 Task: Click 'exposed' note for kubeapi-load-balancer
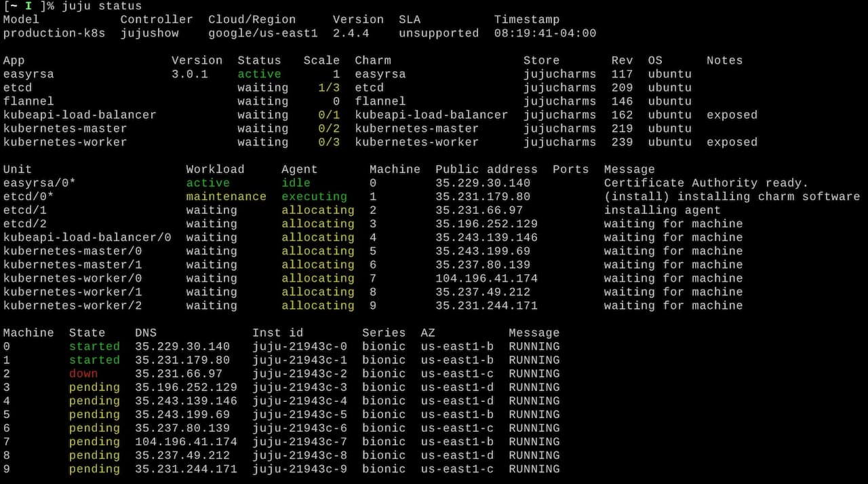point(732,115)
